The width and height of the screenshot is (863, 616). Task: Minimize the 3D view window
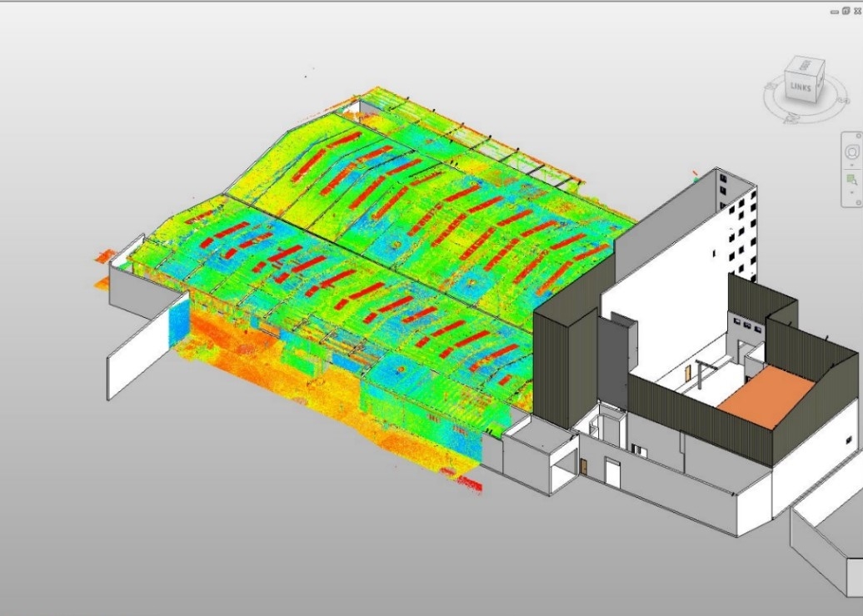[835, 12]
